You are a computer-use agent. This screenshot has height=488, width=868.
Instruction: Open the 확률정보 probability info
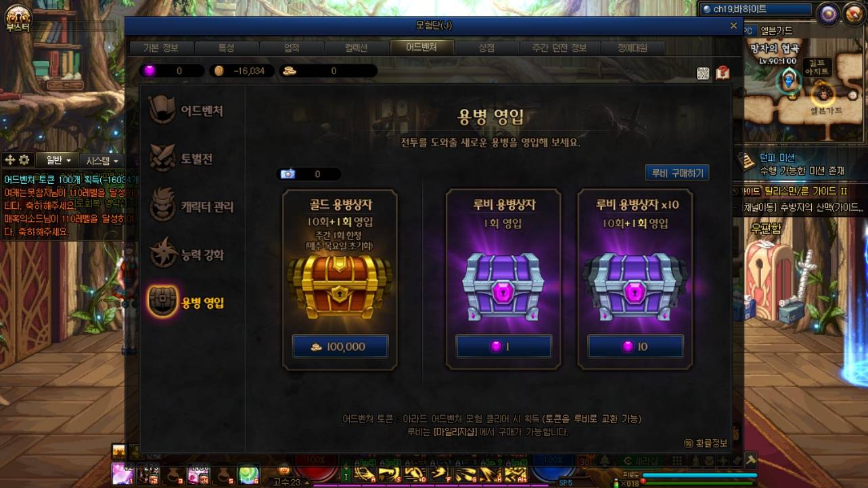[x=706, y=443]
